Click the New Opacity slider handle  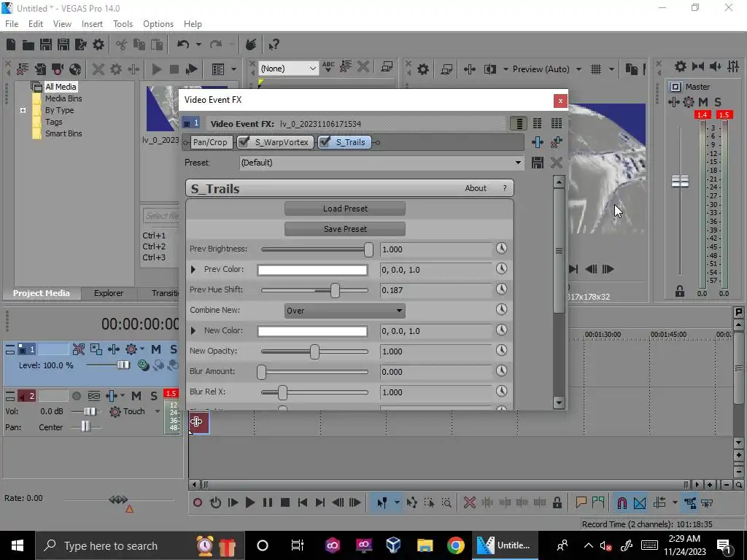pyautogui.click(x=314, y=351)
